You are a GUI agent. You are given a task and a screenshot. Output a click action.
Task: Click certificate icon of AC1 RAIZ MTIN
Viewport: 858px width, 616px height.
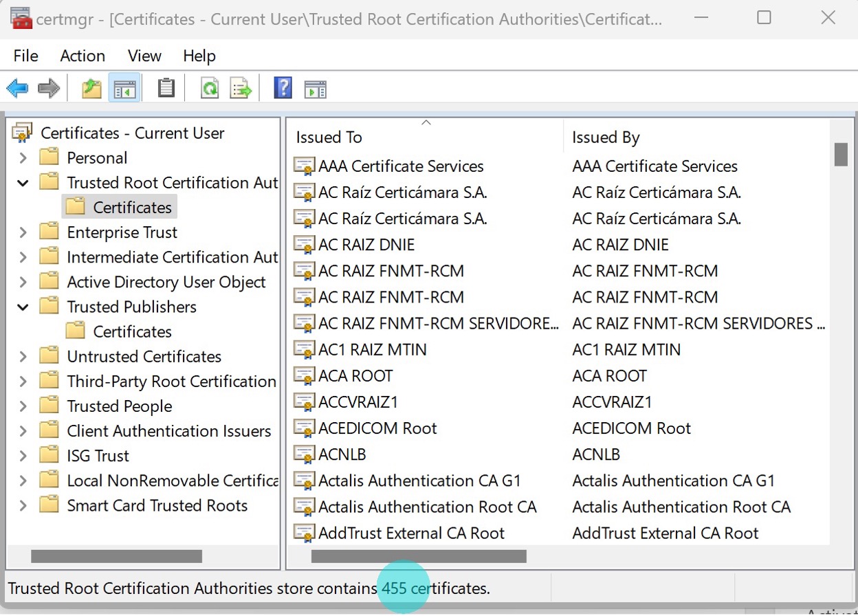(x=304, y=349)
